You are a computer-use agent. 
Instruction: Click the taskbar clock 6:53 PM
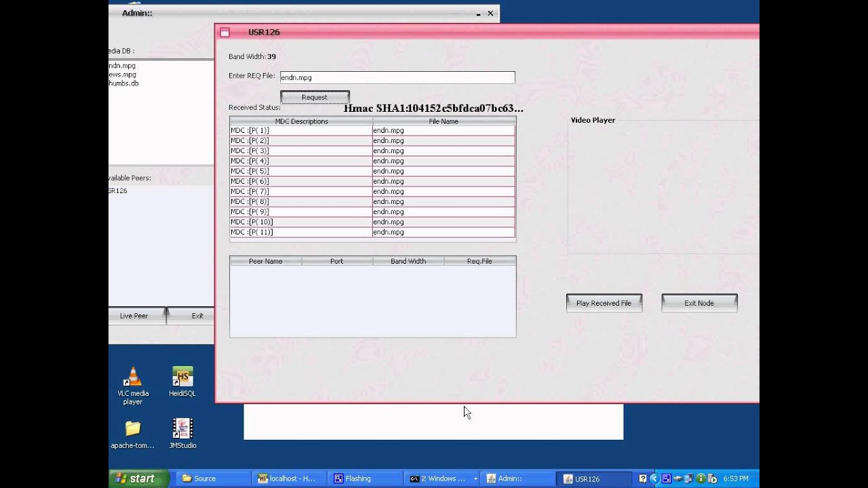(736, 479)
